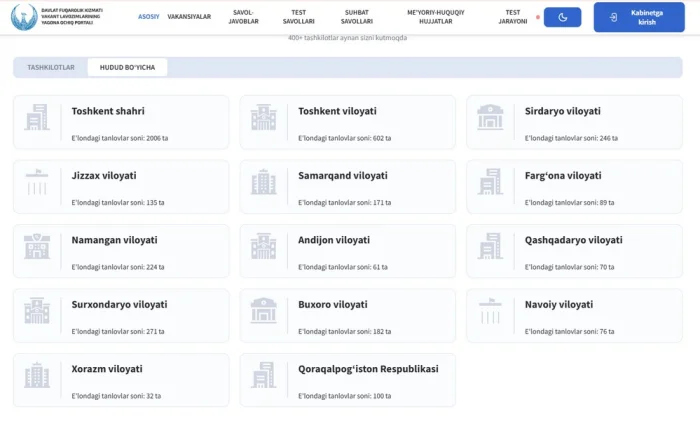
Task: Open Test jarayoni navigation link
Action: click(x=511, y=17)
